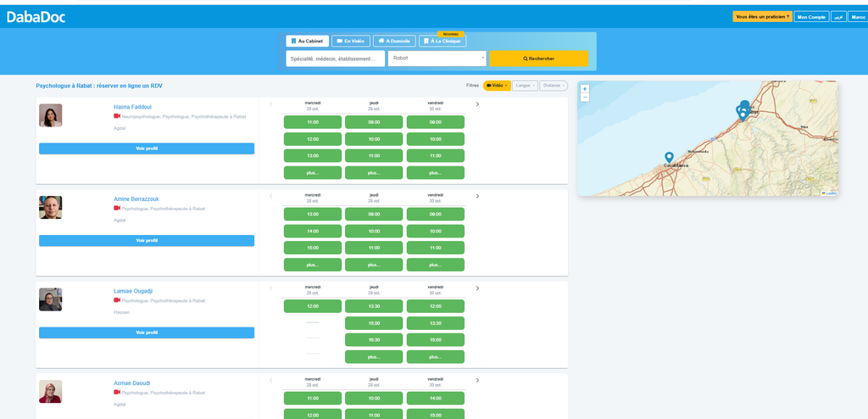Viewport: 868px width, 419px height.
Task: Click the Rechercher button
Action: [538, 59]
